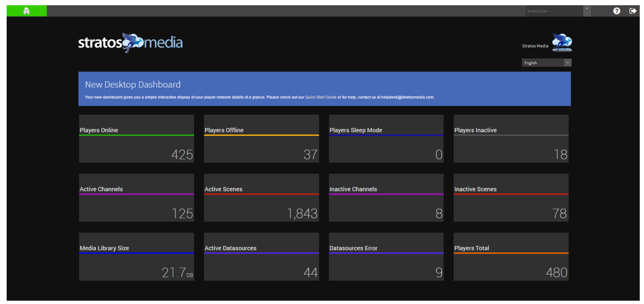Open the Active Datasources tile
This screenshot has width=644, height=304.
262,256
